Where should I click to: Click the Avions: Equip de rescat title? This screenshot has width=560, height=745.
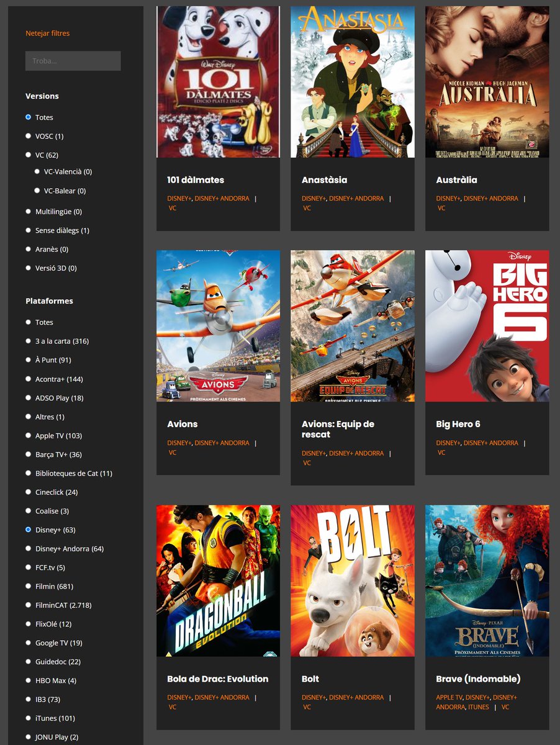[338, 429]
